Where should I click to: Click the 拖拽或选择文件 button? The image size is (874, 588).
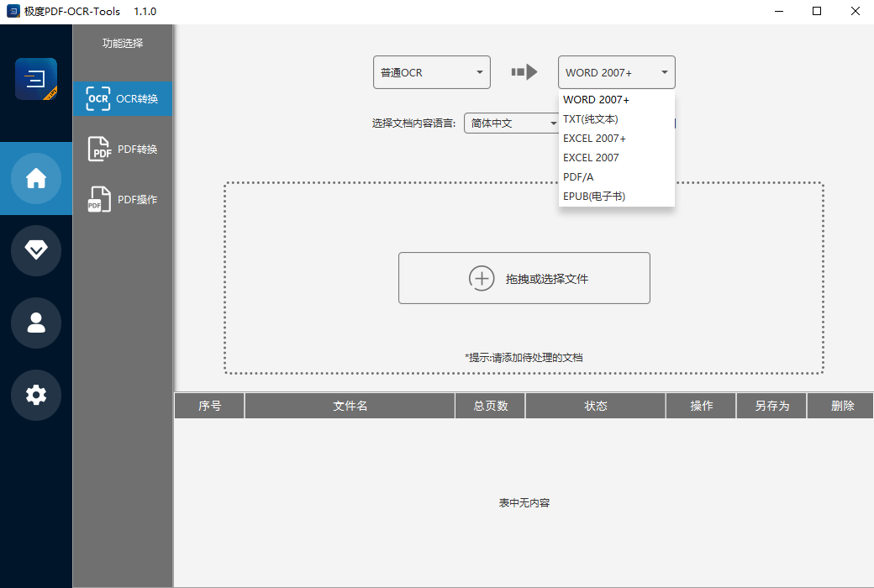(524, 278)
